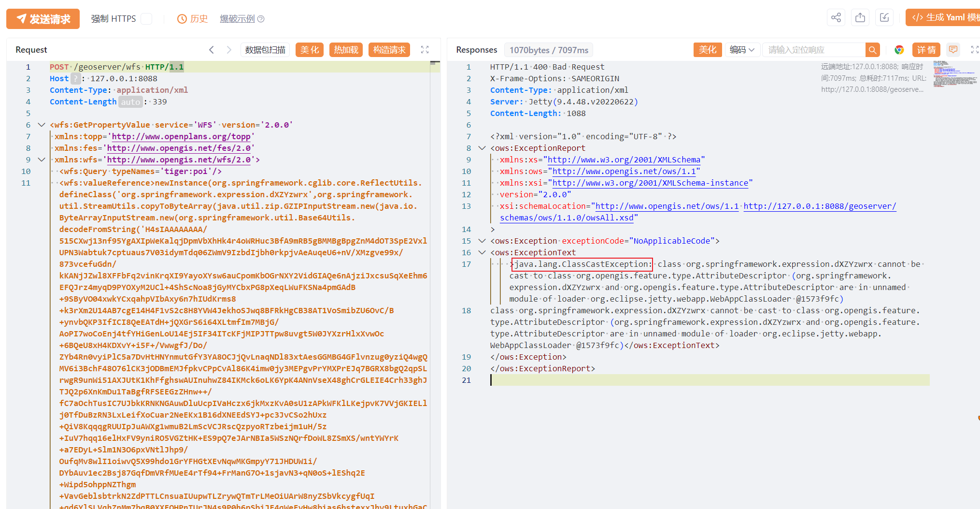Collapse the wfs:GetPropertyValue fold at line 6
Screen dimensions: 980x509
(x=42, y=125)
